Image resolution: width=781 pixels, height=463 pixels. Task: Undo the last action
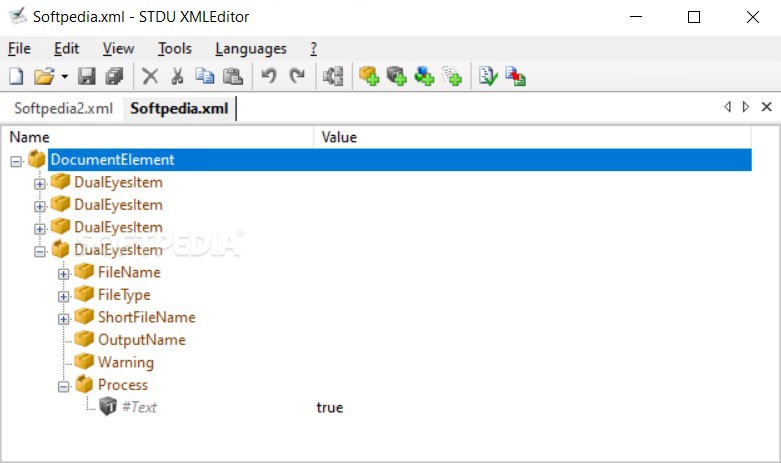[269, 76]
